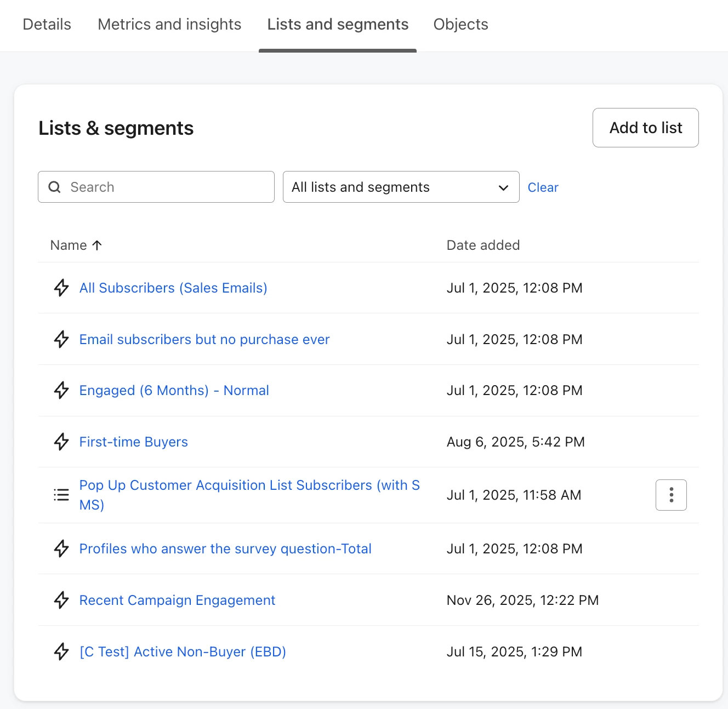The height and width of the screenshot is (709, 728).
Task: Switch to the Details tab
Action: [47, 25]
